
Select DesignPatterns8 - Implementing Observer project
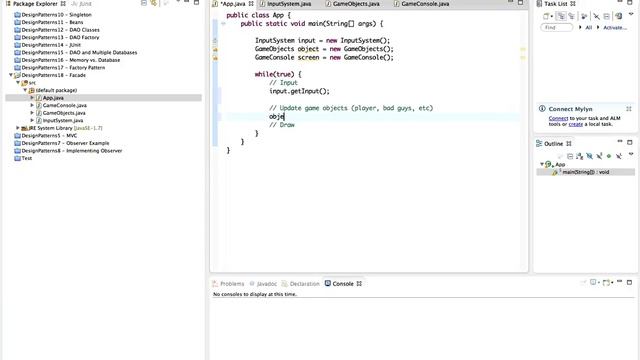(72, 151)
